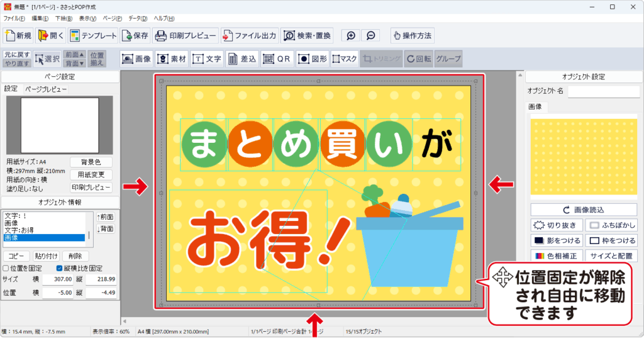Uncheck the 縦横比を固定 checkbox
The image size is (644, 338).
coord(60,268)
